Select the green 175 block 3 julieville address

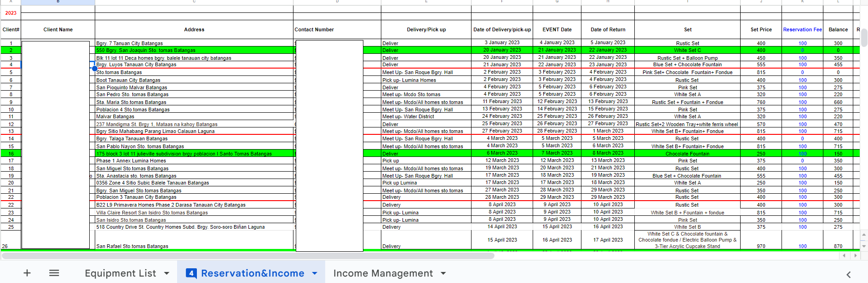(194, 154)
